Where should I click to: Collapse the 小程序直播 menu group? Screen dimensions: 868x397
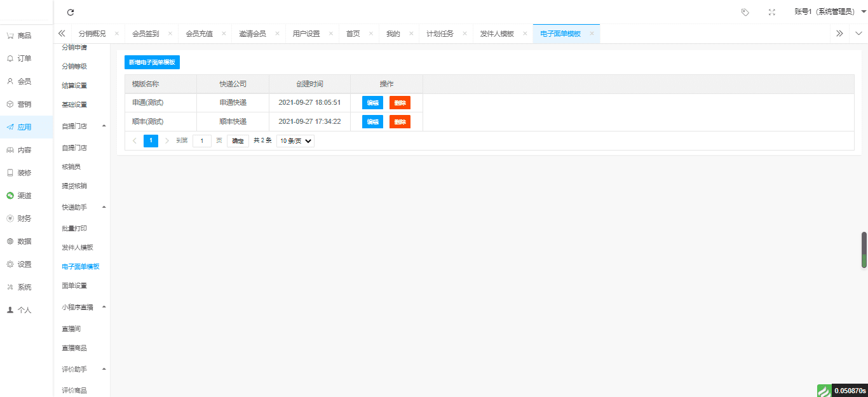[104, 307]
